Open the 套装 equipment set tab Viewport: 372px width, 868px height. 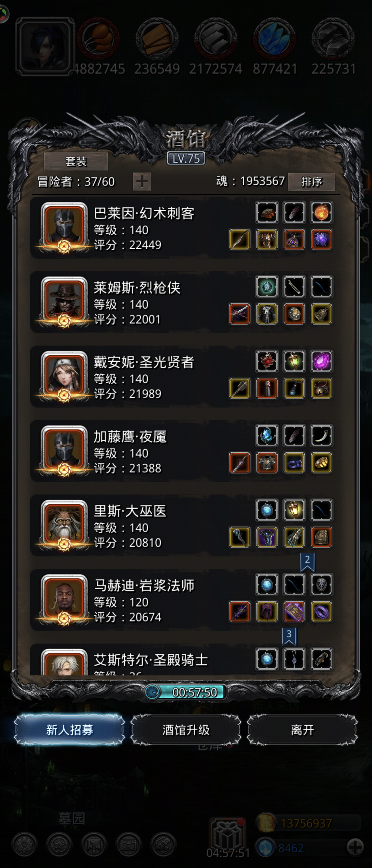pyautogui.click(x=76, y=161)
